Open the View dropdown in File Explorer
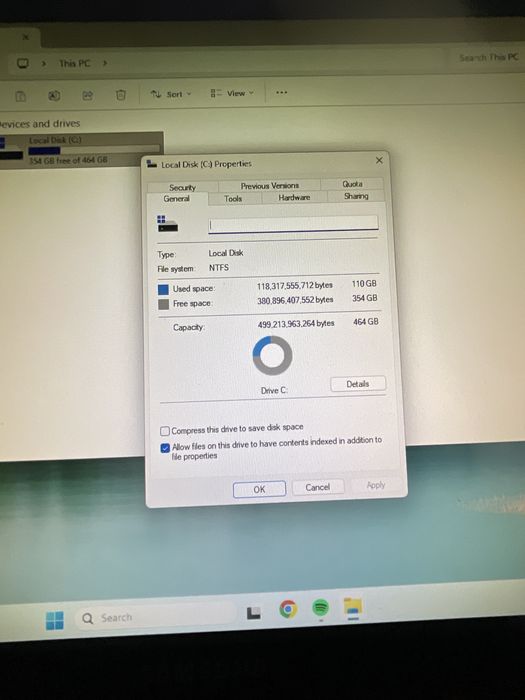Viewport: 525px width, 700px height. click(232, 93)
